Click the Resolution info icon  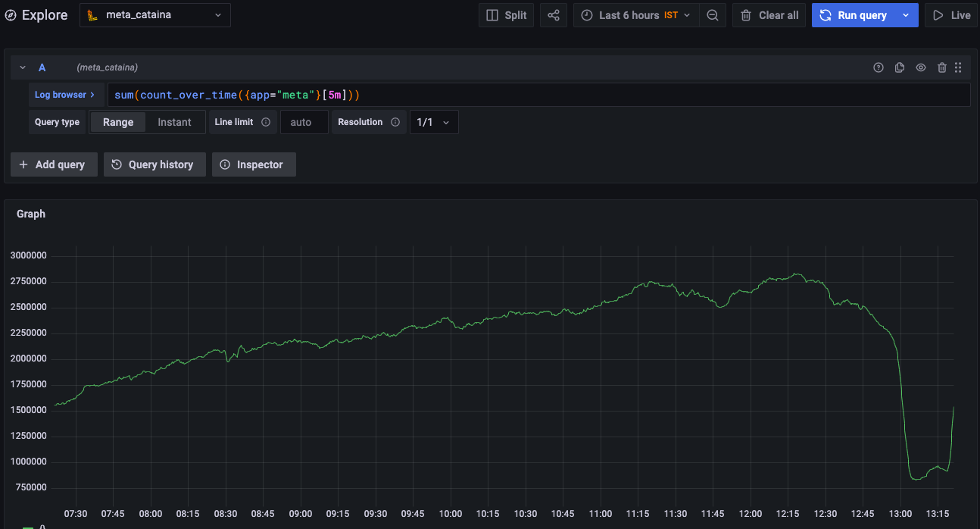395,122
